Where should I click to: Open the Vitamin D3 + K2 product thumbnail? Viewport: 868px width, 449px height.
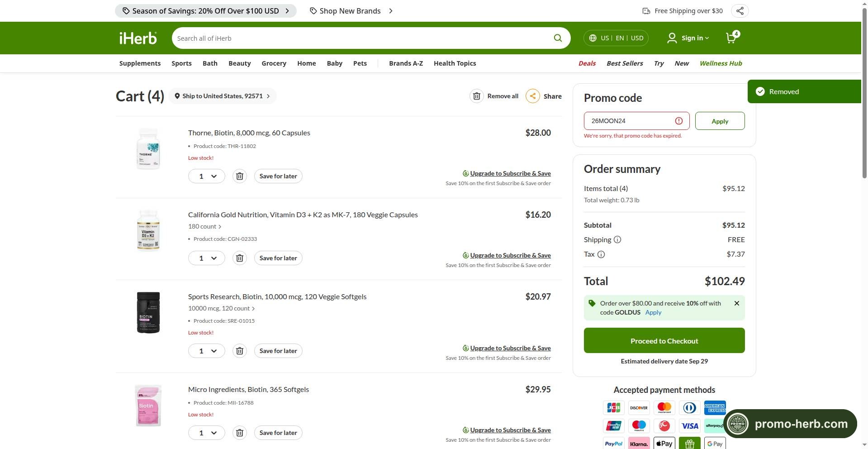[x=148, y=230]
